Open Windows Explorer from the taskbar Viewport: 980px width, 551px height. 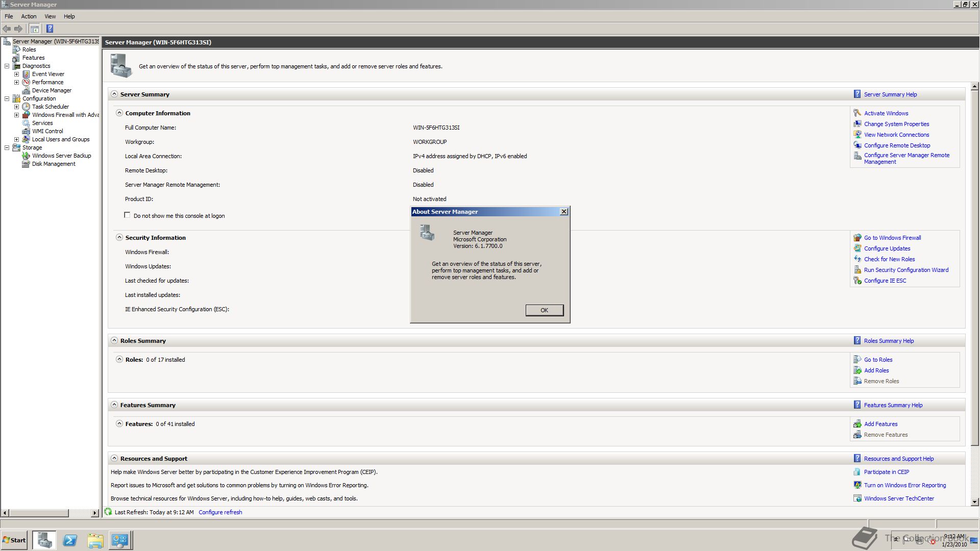point(95,540)
